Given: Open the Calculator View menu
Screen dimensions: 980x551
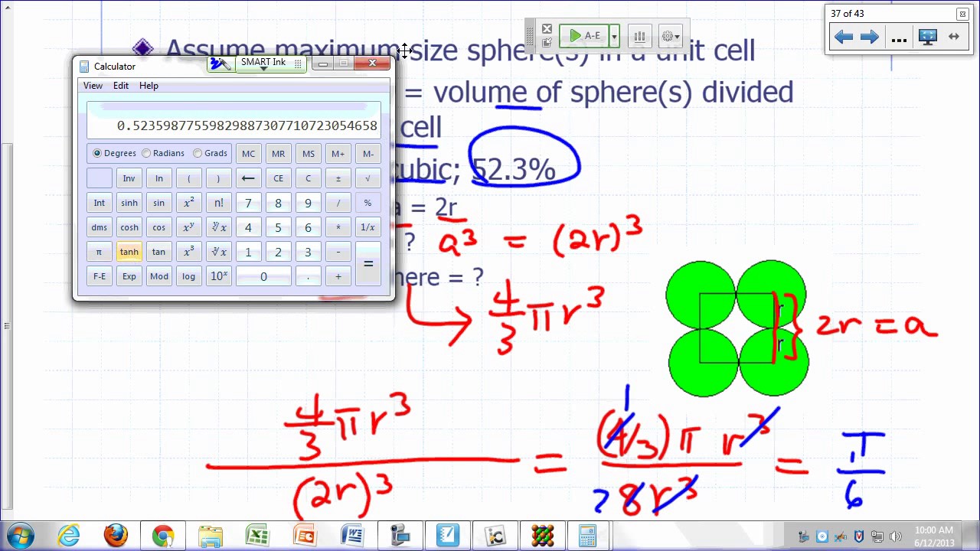Looking at the screenshot, I should pos(93,86).
